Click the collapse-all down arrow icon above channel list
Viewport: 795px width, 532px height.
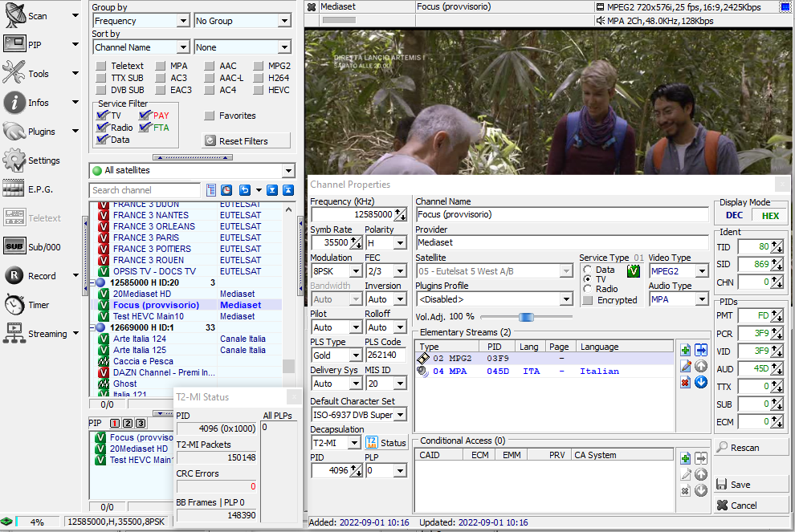click(x=272, y=190)
